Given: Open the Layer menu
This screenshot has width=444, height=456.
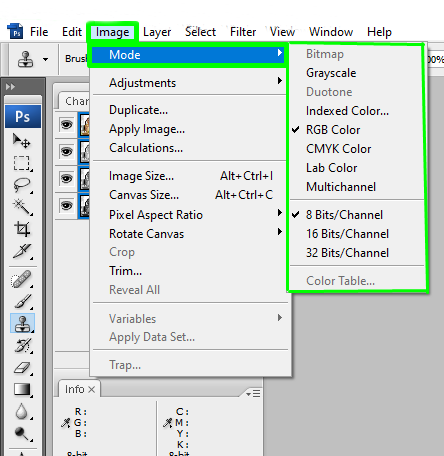Looking at the screenshot, I should [157, 32].
